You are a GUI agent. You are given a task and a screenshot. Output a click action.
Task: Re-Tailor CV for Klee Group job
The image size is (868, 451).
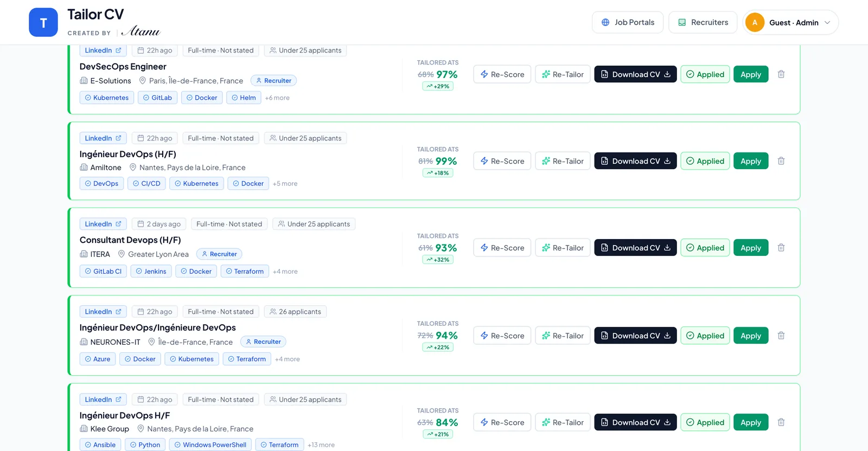pyautogui.click(x=563, y=422)
